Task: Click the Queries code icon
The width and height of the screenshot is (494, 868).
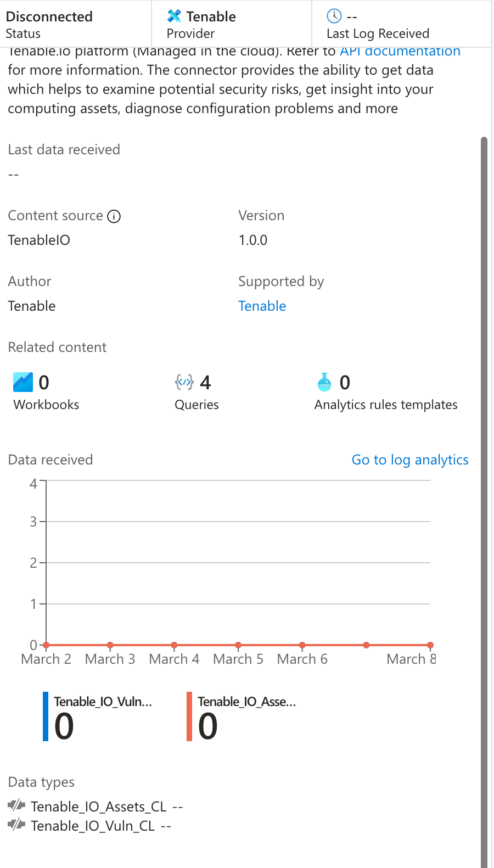Action: (184, 382)
